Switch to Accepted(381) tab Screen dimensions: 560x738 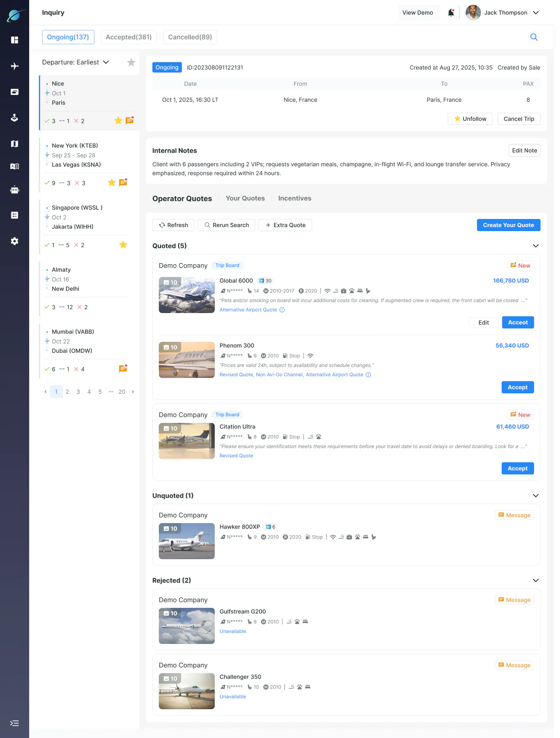[x=129, y=37]
